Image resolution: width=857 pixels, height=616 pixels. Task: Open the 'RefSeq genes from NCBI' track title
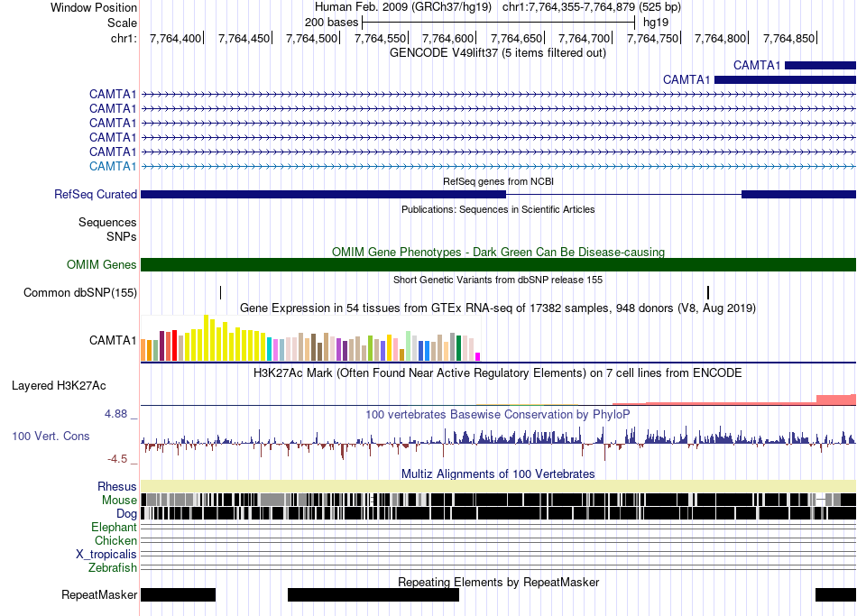pos(498,181)
